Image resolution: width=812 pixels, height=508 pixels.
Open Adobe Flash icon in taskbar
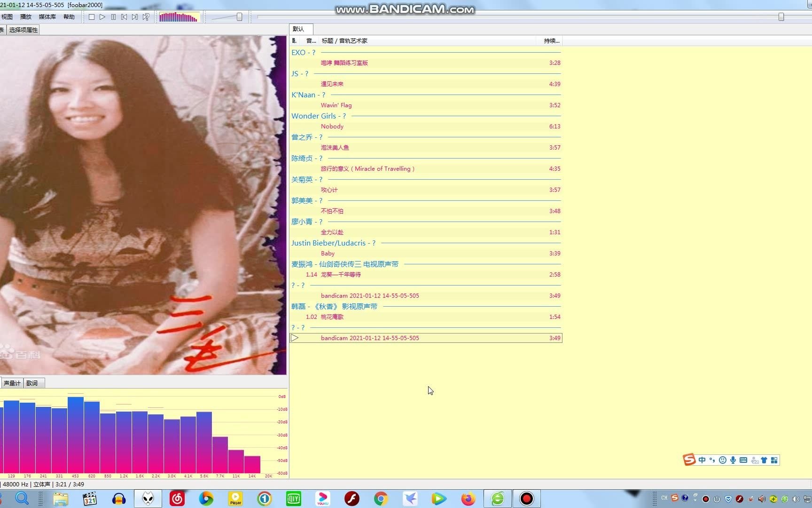(x=352, y=499)
